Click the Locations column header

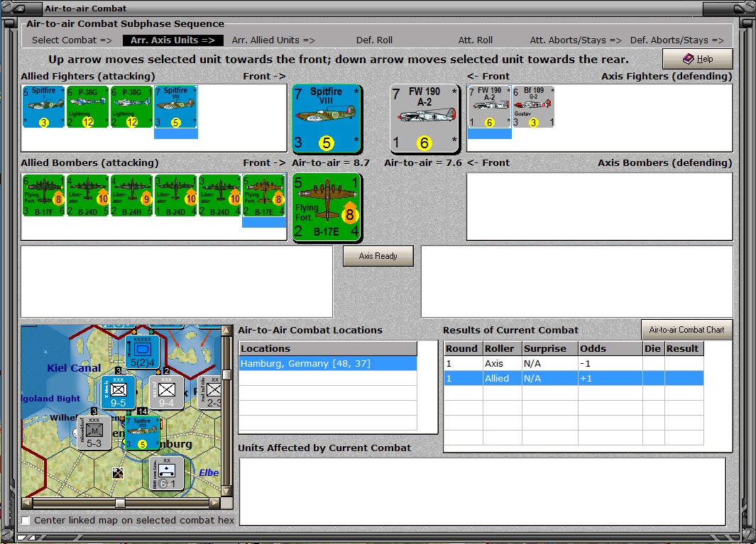point(328,349)
